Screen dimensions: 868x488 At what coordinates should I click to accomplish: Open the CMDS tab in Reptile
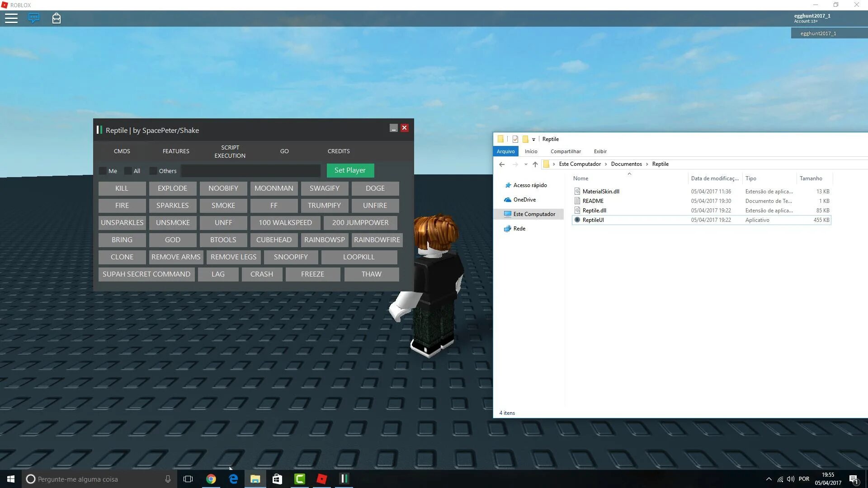click(x=121, y=151)
